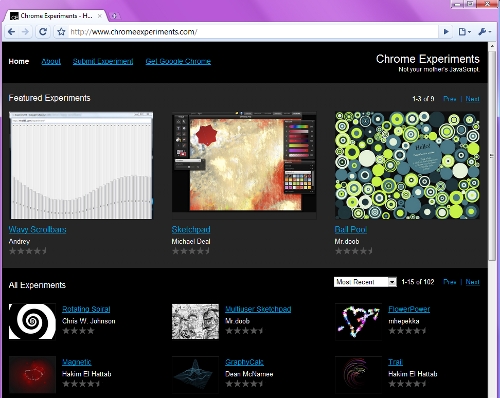The height and width of the screenshot is (398, 500).
Task: Go forward with the browser forward arrow
Action: [25, 32]
